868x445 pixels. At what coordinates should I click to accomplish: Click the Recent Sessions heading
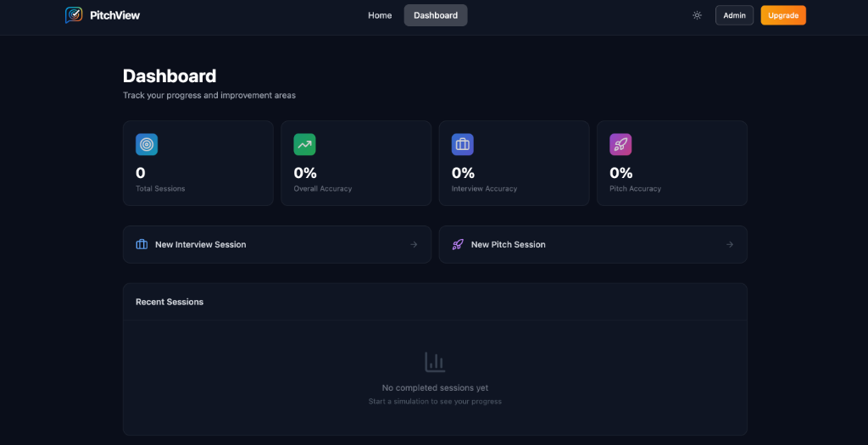coord(170,302)
